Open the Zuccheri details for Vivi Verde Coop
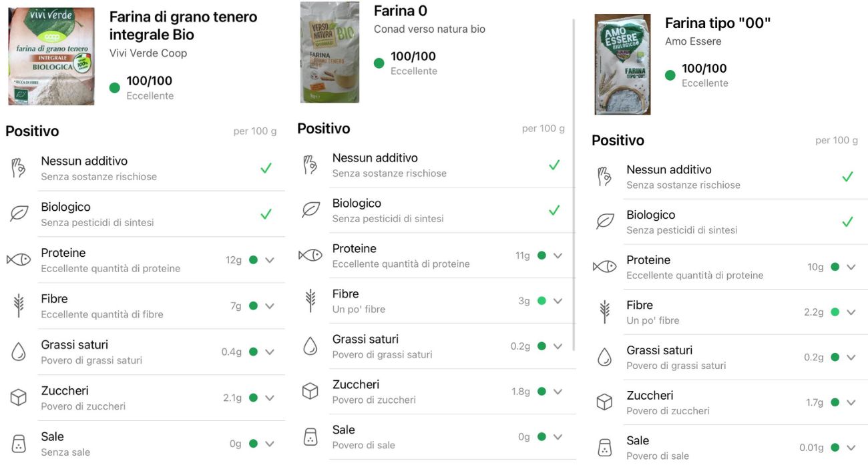868x467 pixels. pyautogui.click(x=270, y=397)
